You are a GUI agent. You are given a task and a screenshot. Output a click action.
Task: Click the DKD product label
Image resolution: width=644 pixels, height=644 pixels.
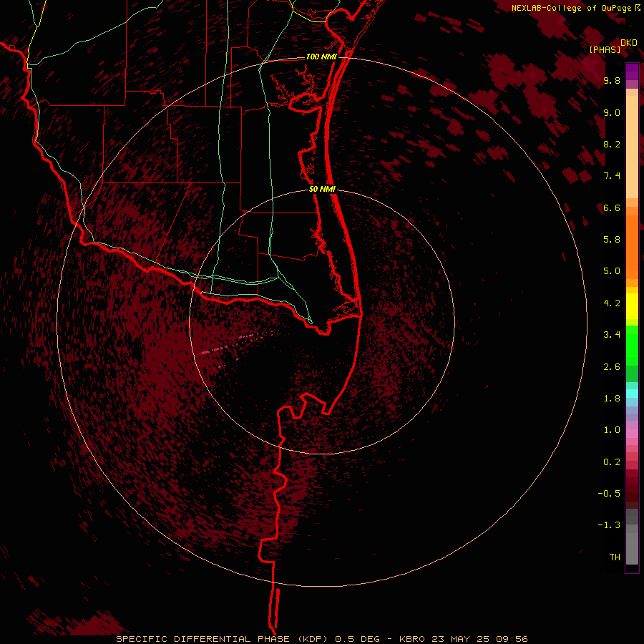(629, 43)
